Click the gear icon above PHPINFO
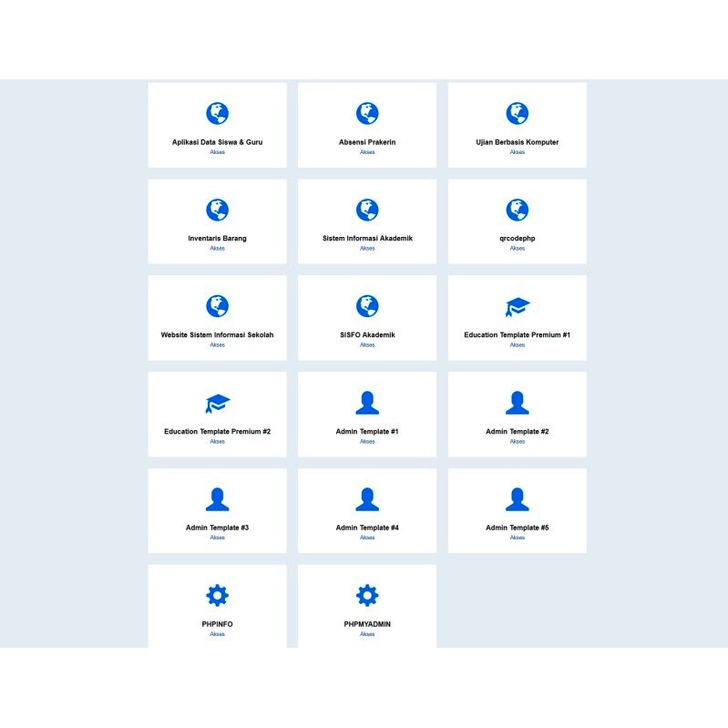Screen dimensions: 728x728 pyautogui.click(x=217, y=595)
